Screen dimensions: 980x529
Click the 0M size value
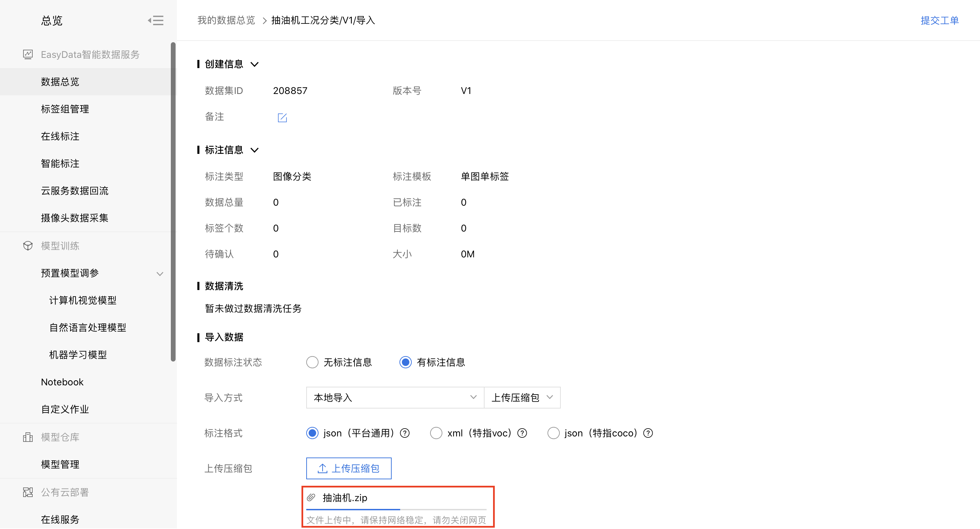(468, 254)
